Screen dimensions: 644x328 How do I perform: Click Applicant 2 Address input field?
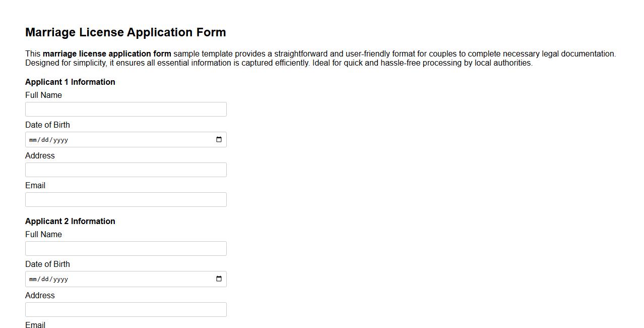coord(125,309)
